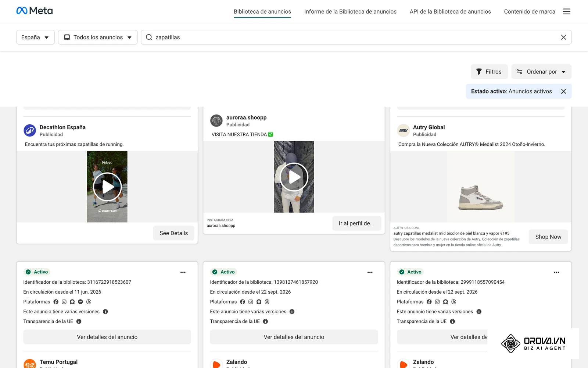Click EU transparency info icon on ad 2999118557090454
The image size is (588, 368).
pos(452,321)
